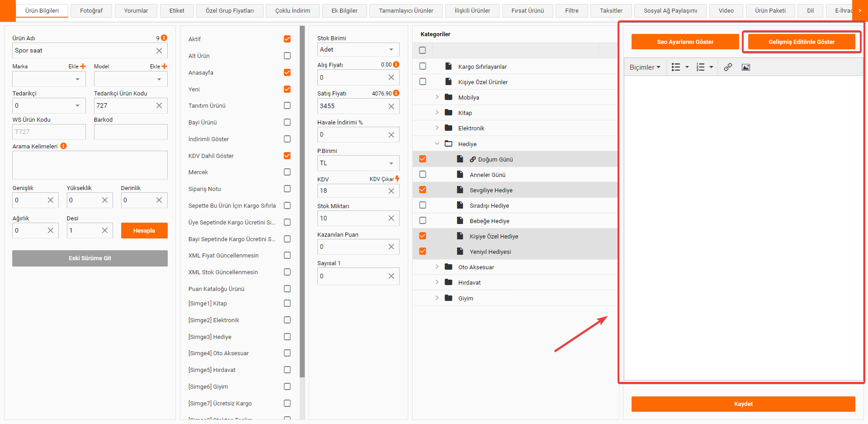Uncheck the Doğum Günü category
Screen dimensions: 868x424
tap(423, 159)
